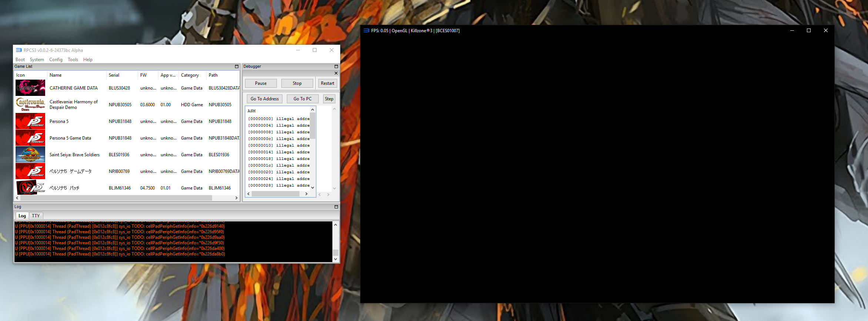Sort the game list by Serial column

(x=122, y=75)
